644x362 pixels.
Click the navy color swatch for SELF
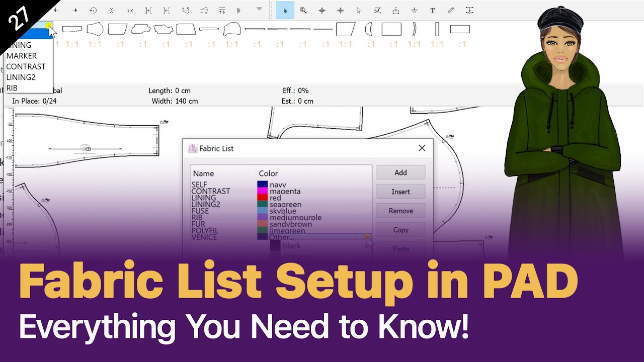tap(262, 185)
